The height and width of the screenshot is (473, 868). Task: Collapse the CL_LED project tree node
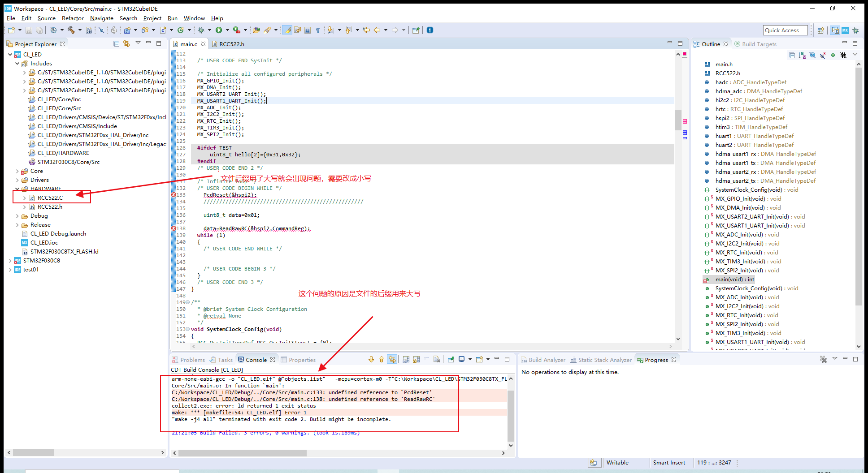[10, 55]
